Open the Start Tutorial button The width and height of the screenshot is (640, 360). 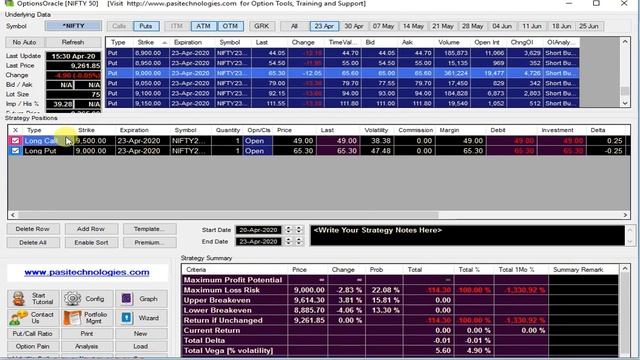coord(33,299)
